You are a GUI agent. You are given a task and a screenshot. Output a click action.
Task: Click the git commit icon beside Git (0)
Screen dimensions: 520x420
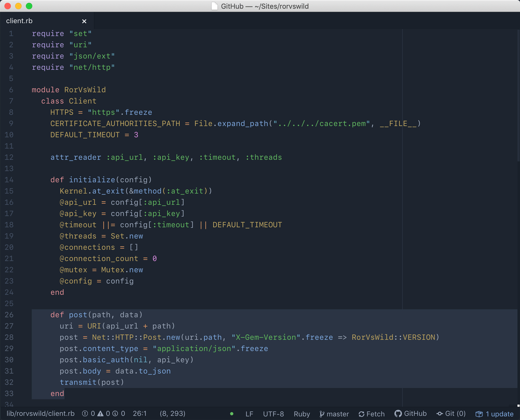tap(440, 414)
